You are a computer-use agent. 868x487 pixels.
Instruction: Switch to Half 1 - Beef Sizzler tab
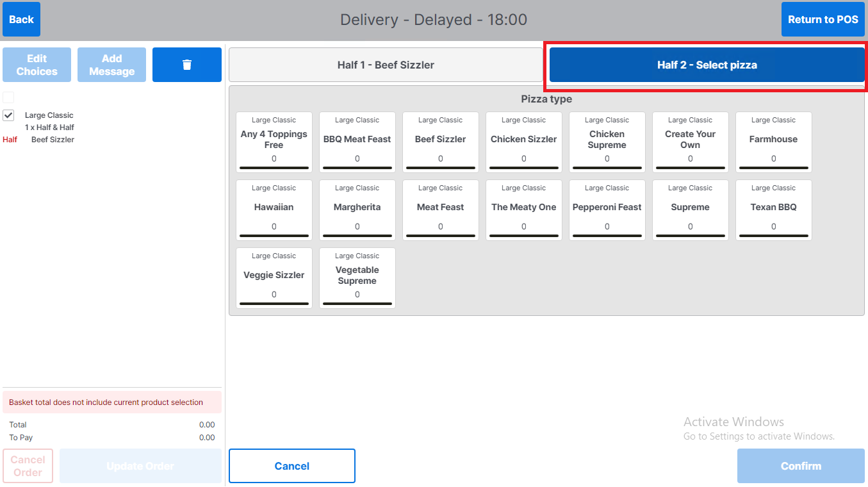pos(386,65)
